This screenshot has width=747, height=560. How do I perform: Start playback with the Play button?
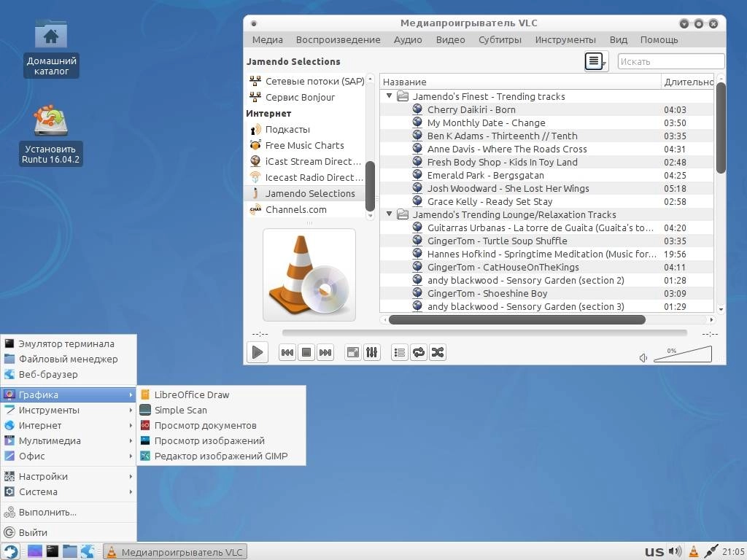pyautogui.click(x=258, y=352)
